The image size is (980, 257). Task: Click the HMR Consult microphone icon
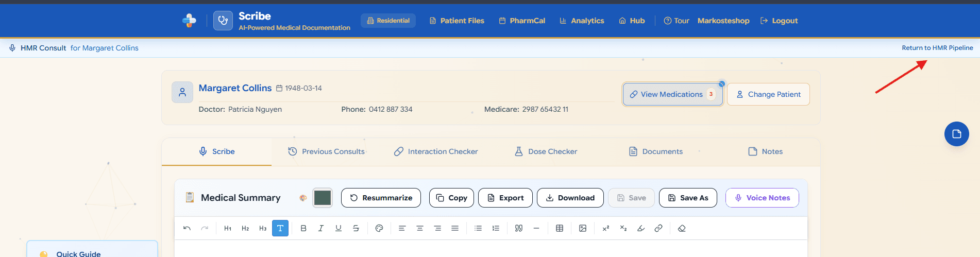[12, 48]
